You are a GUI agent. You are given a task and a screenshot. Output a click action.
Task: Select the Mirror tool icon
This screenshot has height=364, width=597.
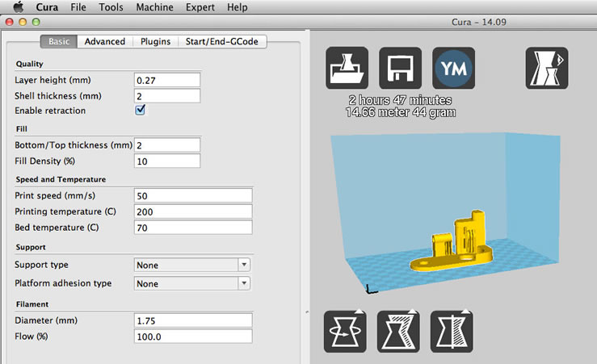(452, 332)
